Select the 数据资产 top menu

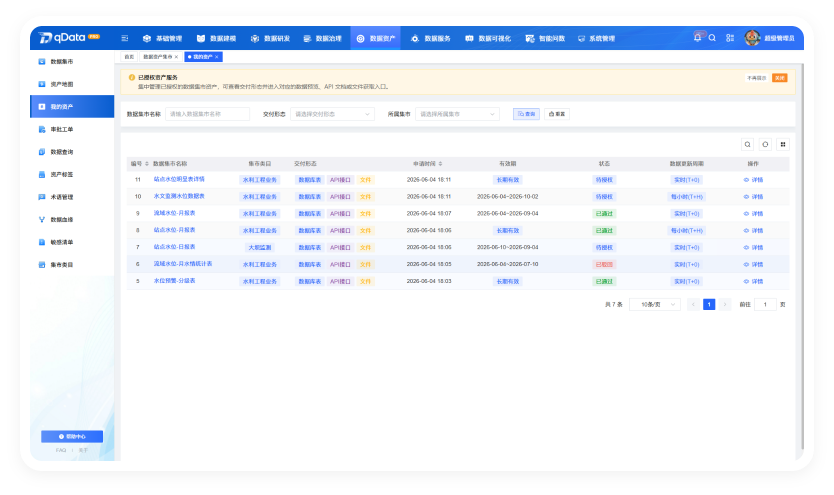[376, 38]
